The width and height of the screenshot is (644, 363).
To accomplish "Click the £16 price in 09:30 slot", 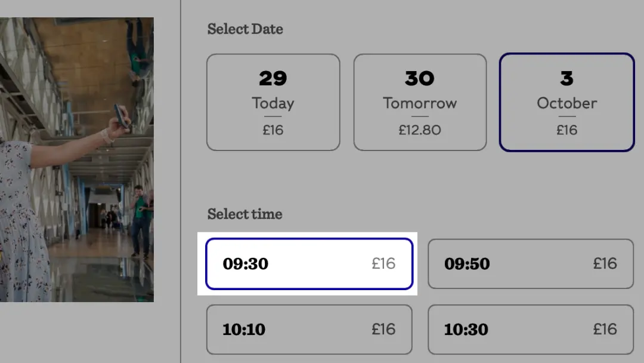I will pos(383,263).
